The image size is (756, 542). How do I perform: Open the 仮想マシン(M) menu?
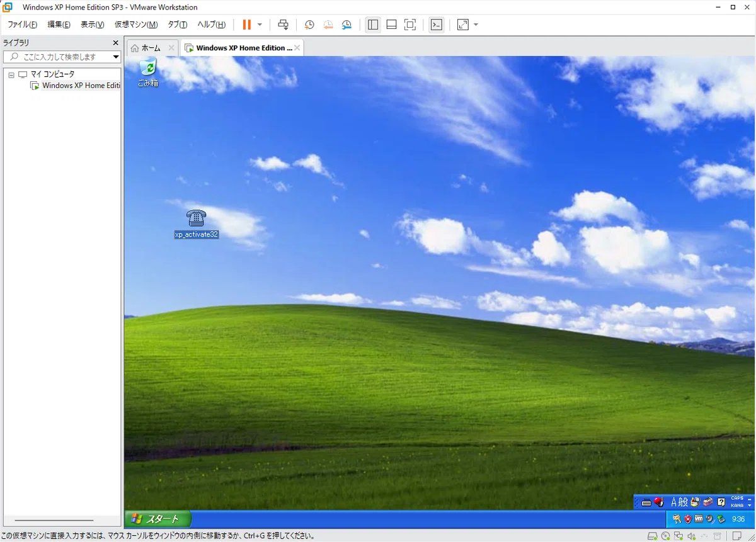[x=136, y=25]
